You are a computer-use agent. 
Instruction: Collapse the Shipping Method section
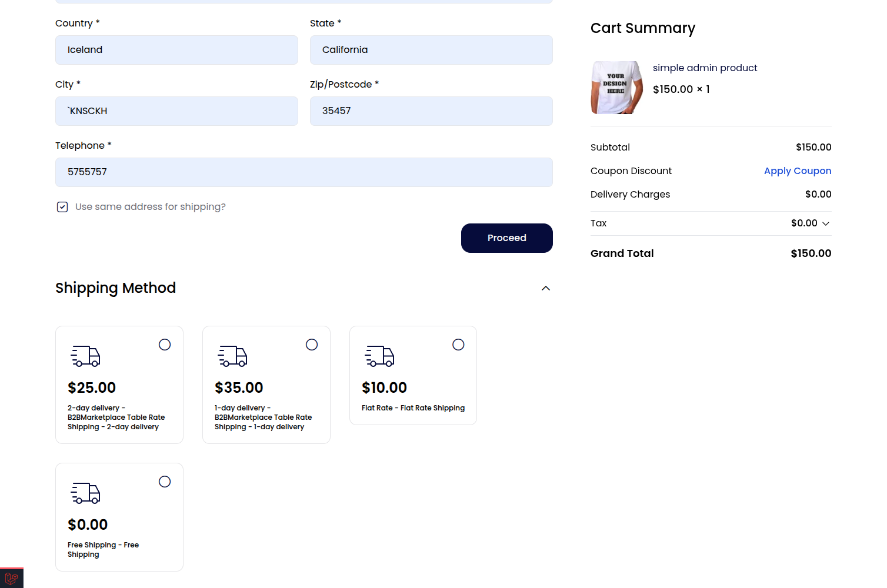point(545,288)
